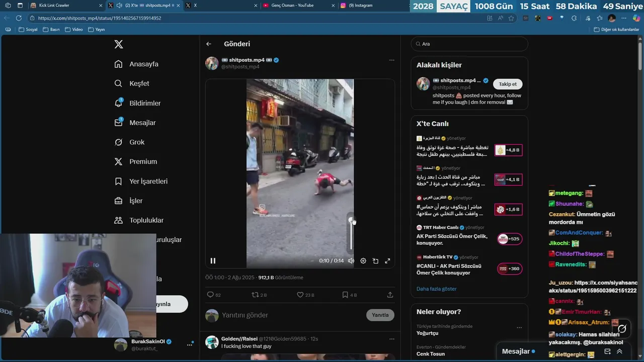Open Diğer sık kullanılanlar folder
The height and width of the screenshot is (362, 644).
click(616, 30)
